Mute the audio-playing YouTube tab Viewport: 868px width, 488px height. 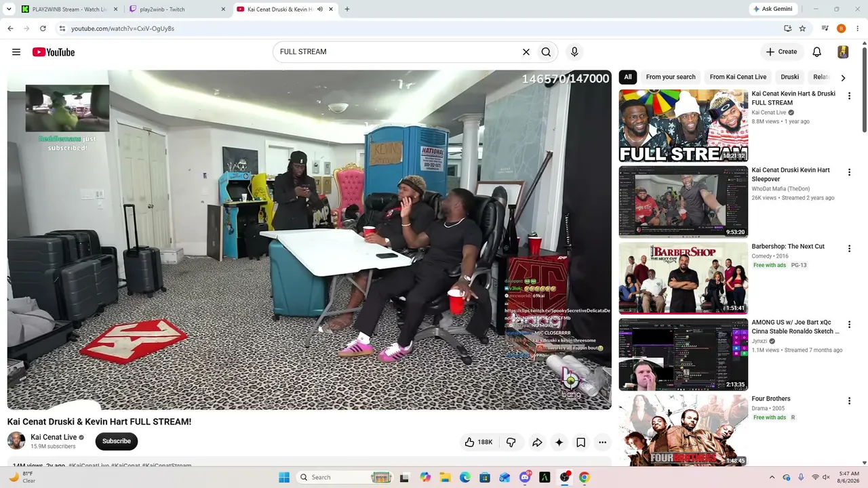coord(320,9)
